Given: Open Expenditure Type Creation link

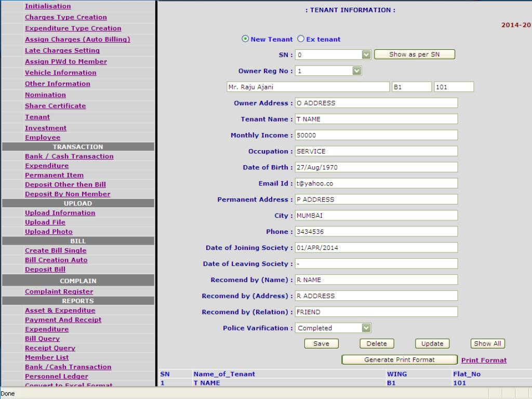Looking at the screenshot, I should pyautogui.click(x=73, y=29).
